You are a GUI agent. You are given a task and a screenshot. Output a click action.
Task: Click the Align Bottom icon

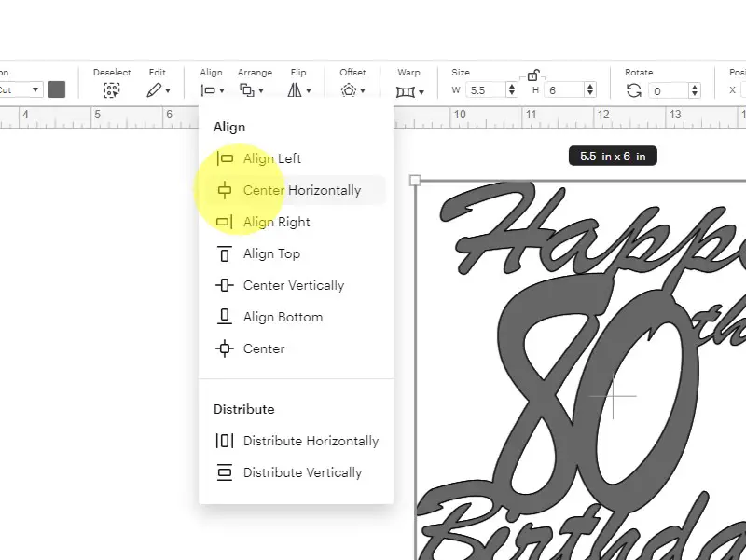click(x=225, y=317)
